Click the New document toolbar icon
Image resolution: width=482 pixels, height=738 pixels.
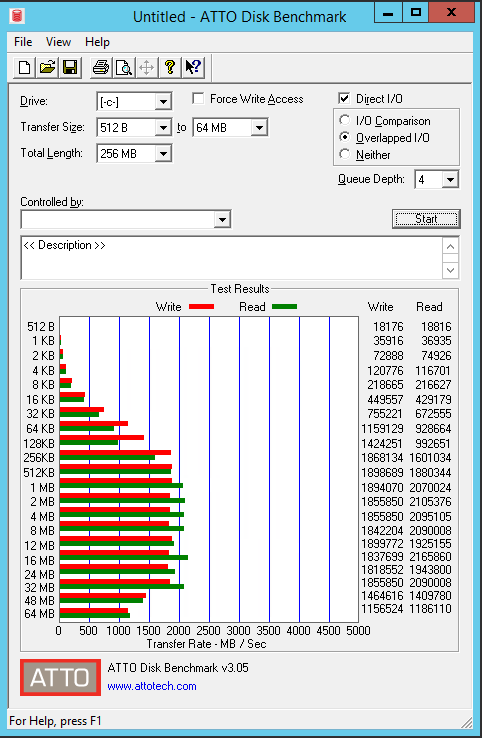point(24,67)
